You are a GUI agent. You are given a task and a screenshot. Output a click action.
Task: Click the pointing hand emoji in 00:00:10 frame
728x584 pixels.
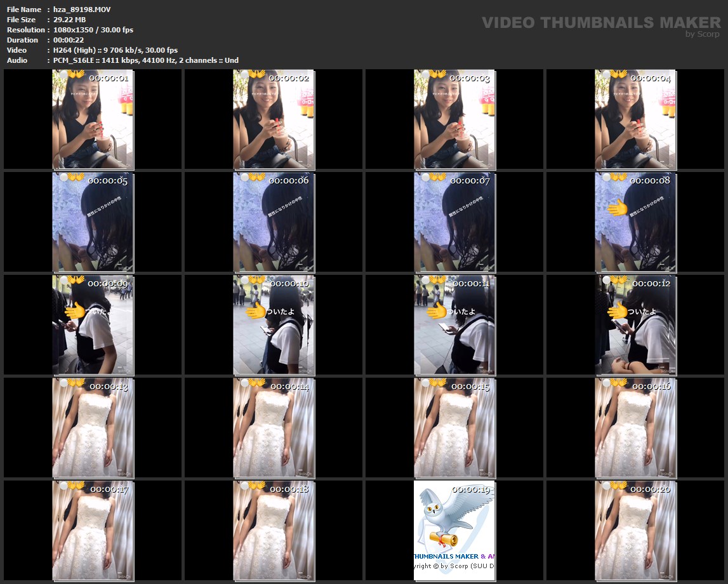[256, 310]
